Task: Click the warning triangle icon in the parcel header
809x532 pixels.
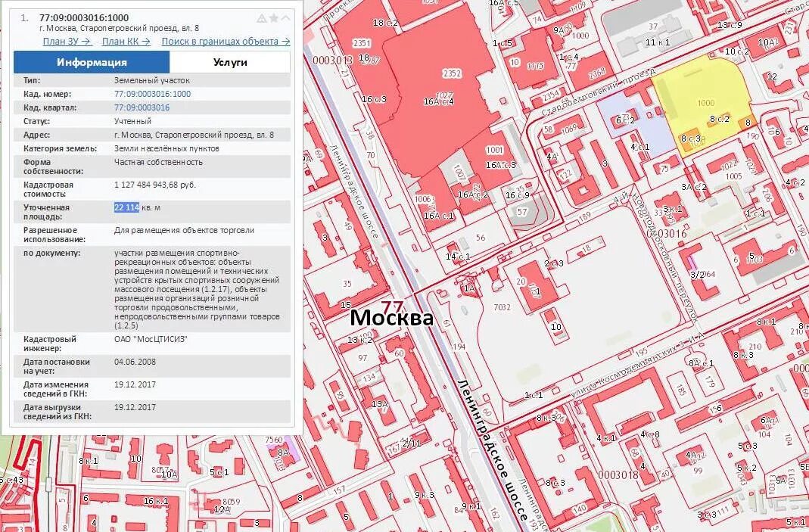Action: coord(262,19)
